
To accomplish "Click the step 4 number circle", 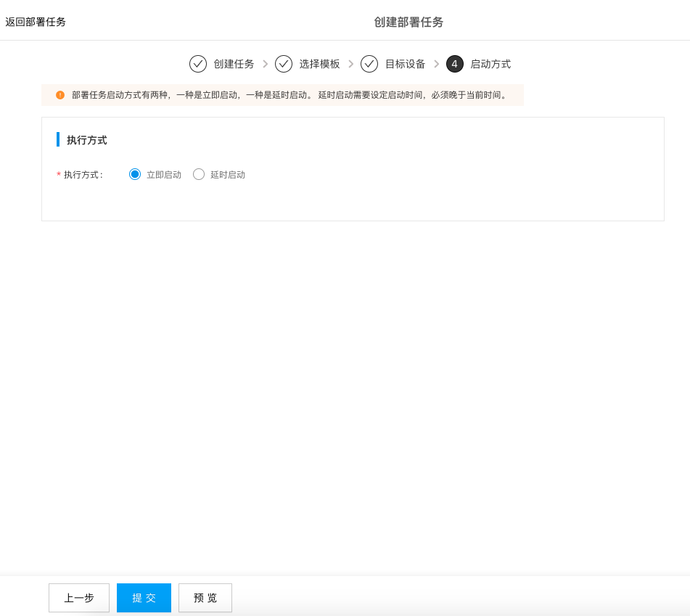I will tap(455, 64).
